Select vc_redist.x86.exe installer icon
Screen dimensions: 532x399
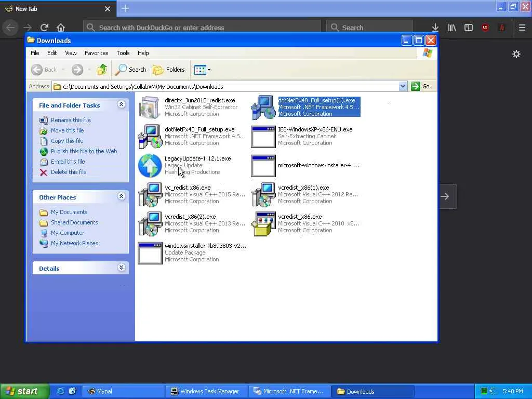[150, 195]
